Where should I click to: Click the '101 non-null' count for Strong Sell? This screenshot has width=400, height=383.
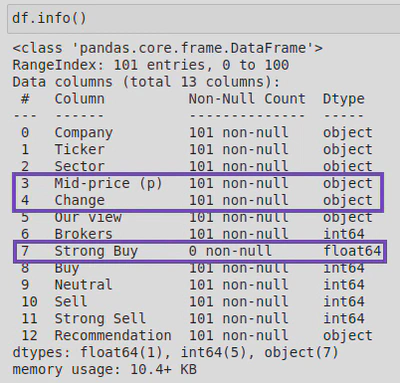point(239,319)
